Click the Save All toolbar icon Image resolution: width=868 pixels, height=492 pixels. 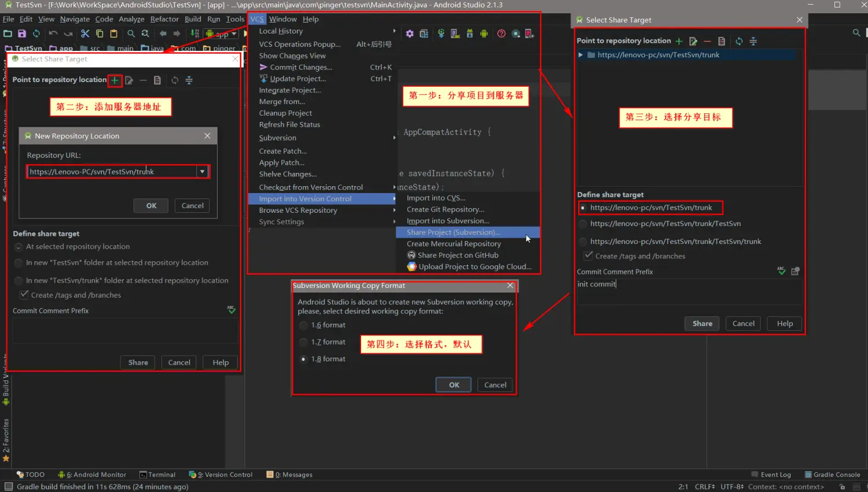[x=22, y=34]
